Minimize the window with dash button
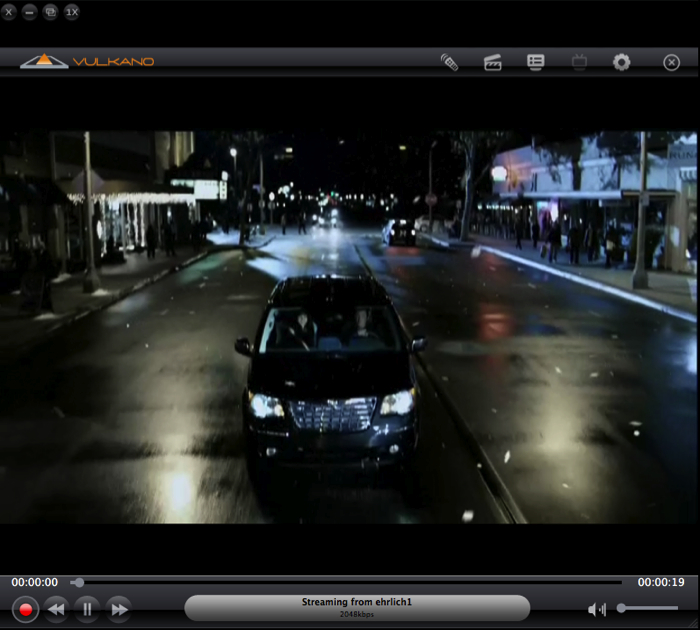The image size is (700, 630). (x=29, y=12)
